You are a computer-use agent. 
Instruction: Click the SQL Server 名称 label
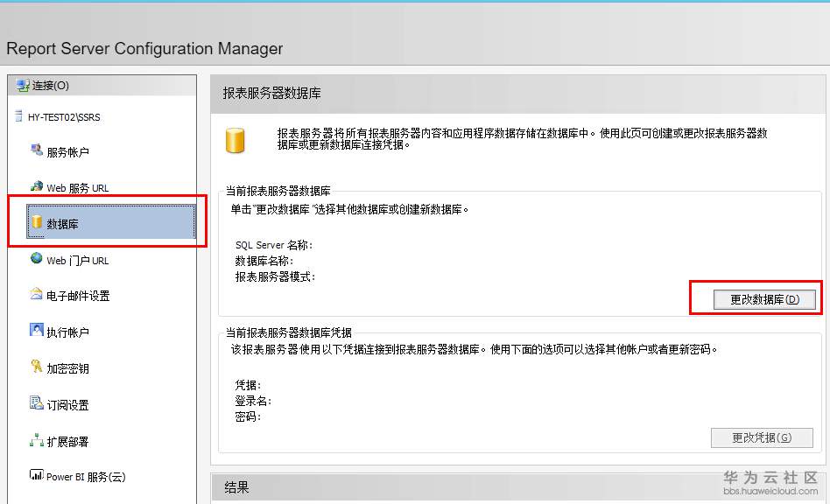tap(274, 245)
